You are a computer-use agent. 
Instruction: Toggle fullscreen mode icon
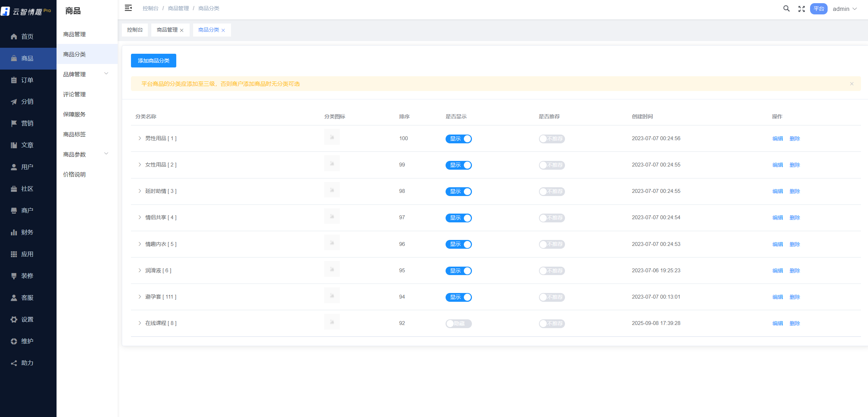[801, 9]
